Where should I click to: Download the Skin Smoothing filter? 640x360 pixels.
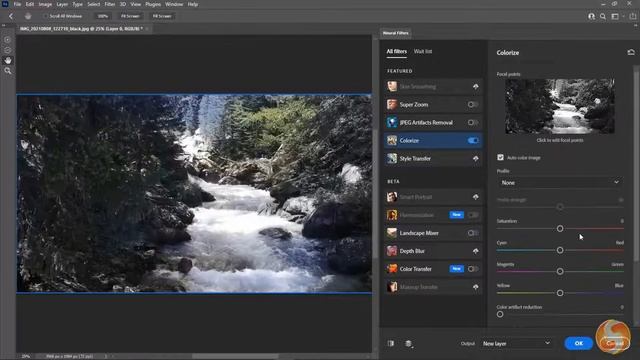(476, 87)
